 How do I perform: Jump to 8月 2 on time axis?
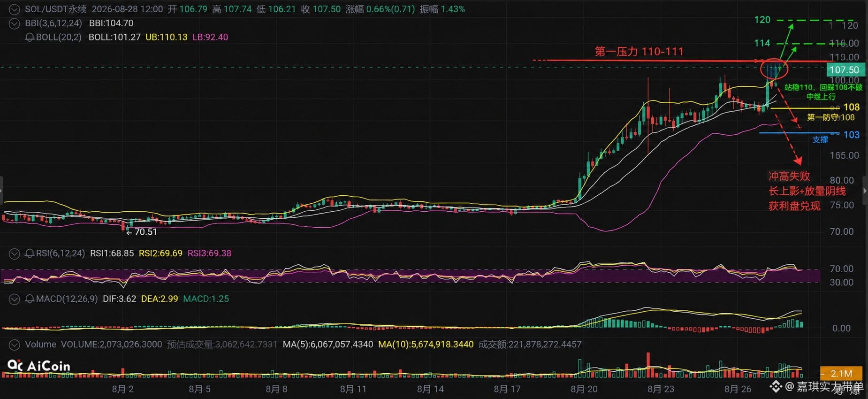pos(123,389)
